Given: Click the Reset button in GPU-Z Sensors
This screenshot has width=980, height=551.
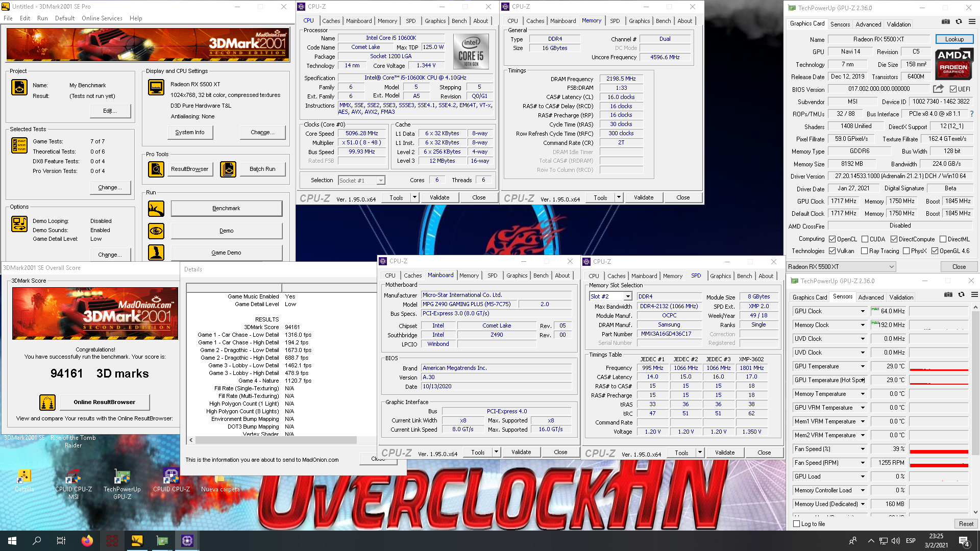Looking at the screenshot, I should point(966,524).
